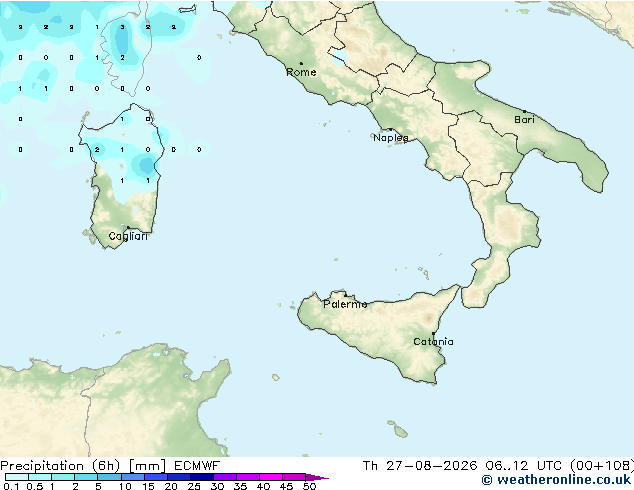
Task: Click the 25 to 30 mm legend color
Action: [201, 477]
